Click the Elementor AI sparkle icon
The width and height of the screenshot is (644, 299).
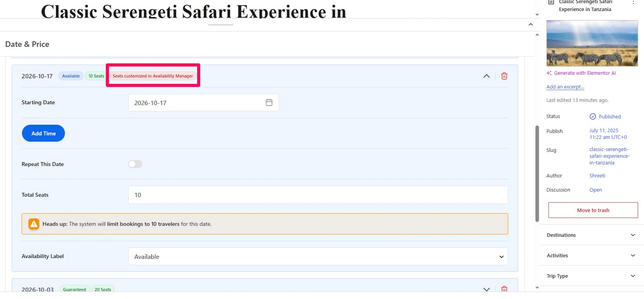pos(549,73)
